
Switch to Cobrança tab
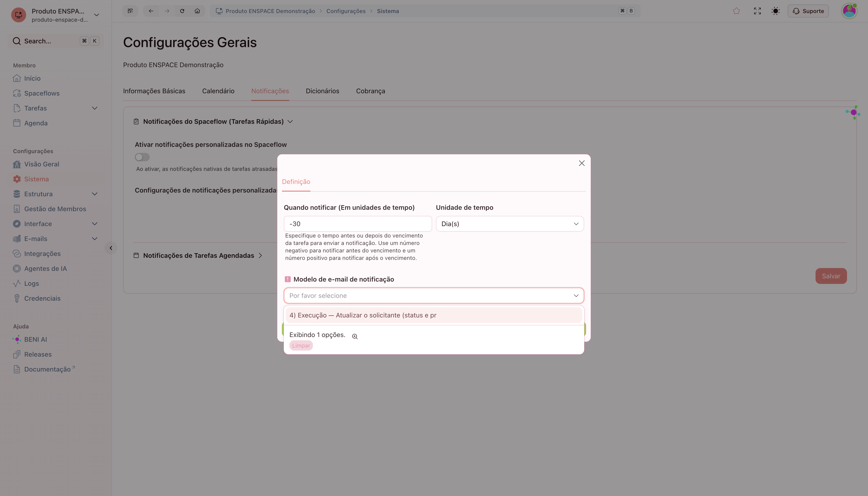pyautogui.click(x=370, y=91)
